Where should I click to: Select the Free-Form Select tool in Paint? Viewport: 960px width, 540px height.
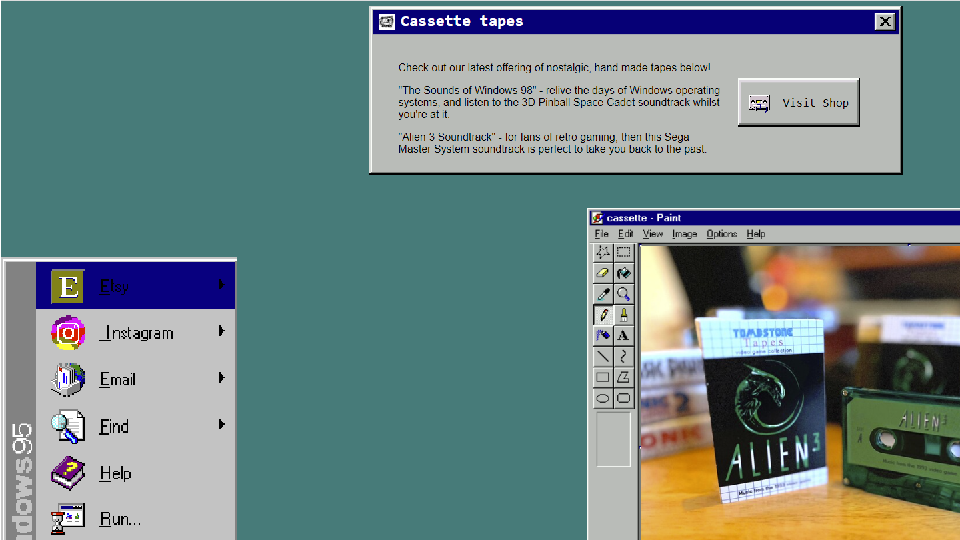tap(603, 252)
